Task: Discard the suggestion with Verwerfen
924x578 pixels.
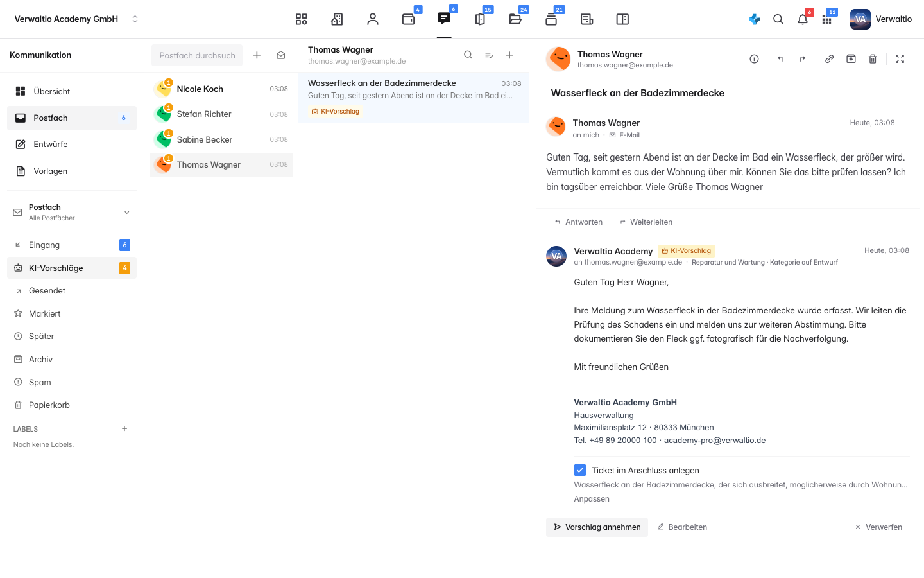Action: click(x=878, y=527)
